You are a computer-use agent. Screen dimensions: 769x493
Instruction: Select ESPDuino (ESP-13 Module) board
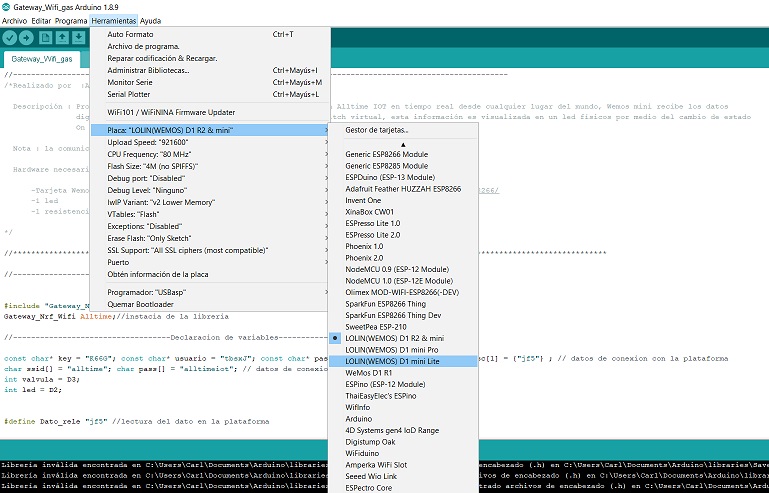point(403,177)
